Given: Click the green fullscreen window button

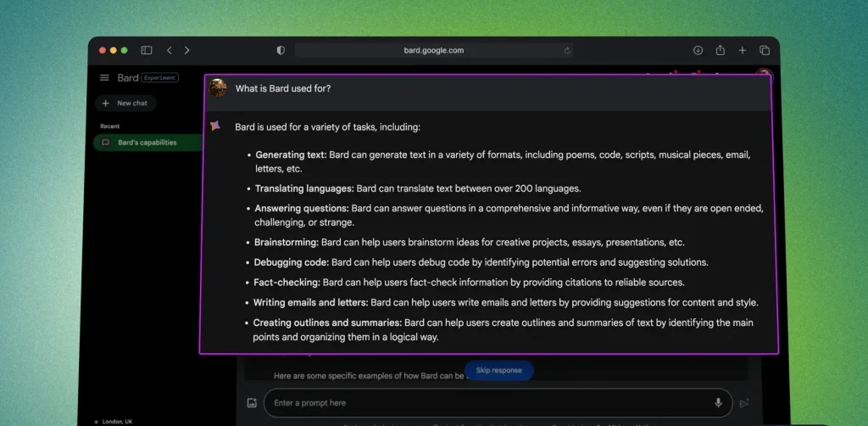Looking at the screenshot, I should [x=124, y=50].
